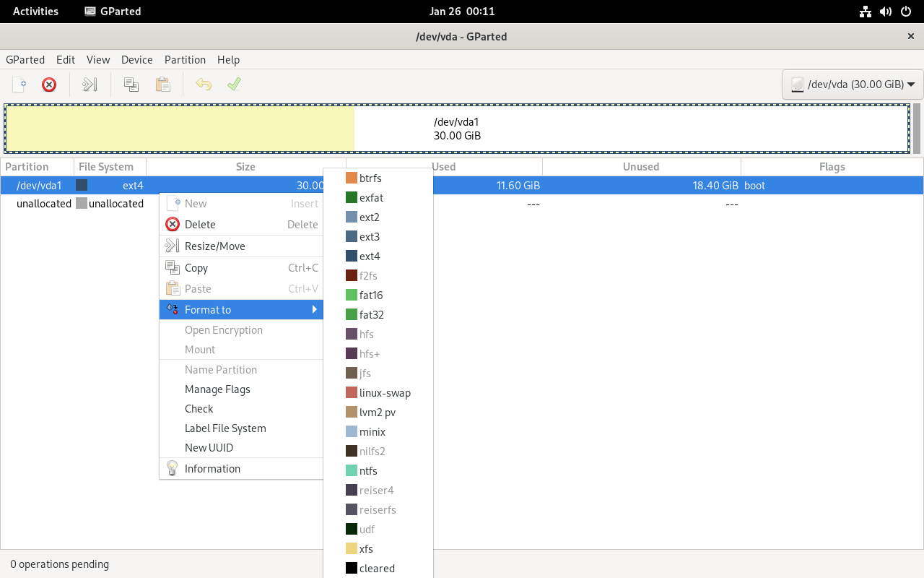Choose fat32 as the format type
This screenshot has width=924, height=578.
tap(371, 314)
